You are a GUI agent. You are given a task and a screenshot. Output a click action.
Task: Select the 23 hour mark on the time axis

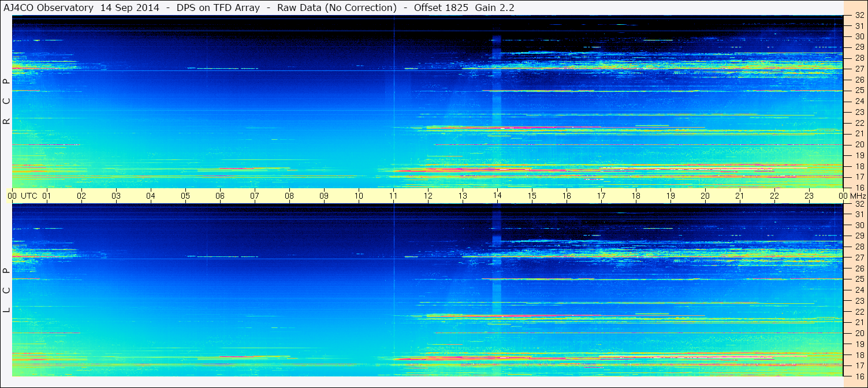tap(809, 196)
